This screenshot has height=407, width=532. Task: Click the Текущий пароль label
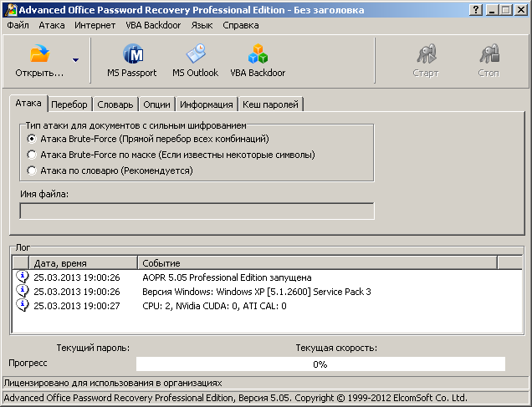point(93,348)
